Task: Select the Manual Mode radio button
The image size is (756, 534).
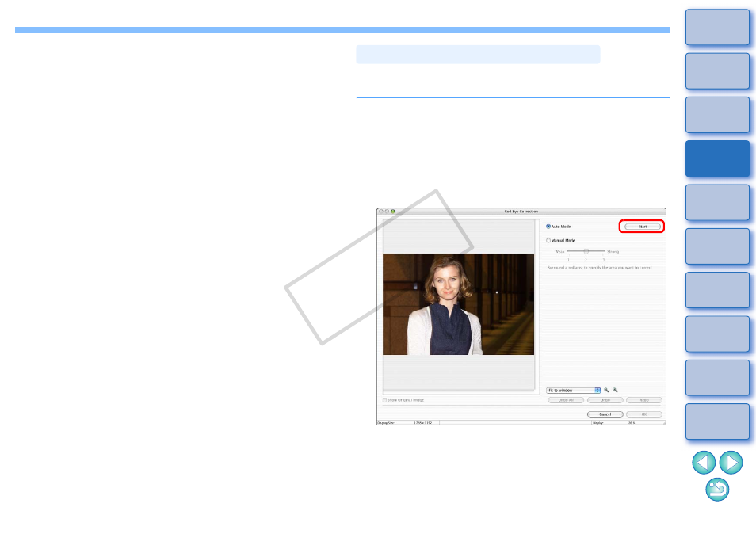Action: coord(548,241)
